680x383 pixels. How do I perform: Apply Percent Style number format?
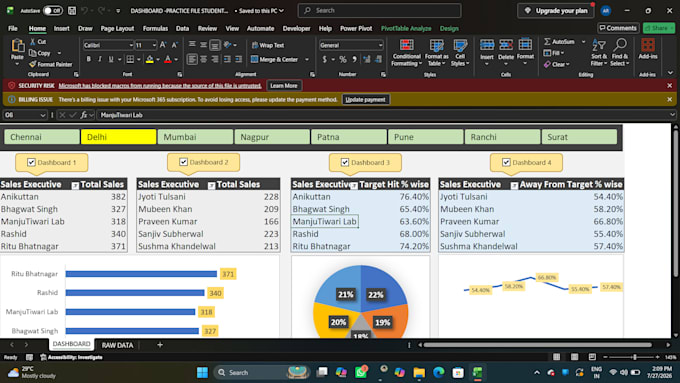tap(343, 59)
